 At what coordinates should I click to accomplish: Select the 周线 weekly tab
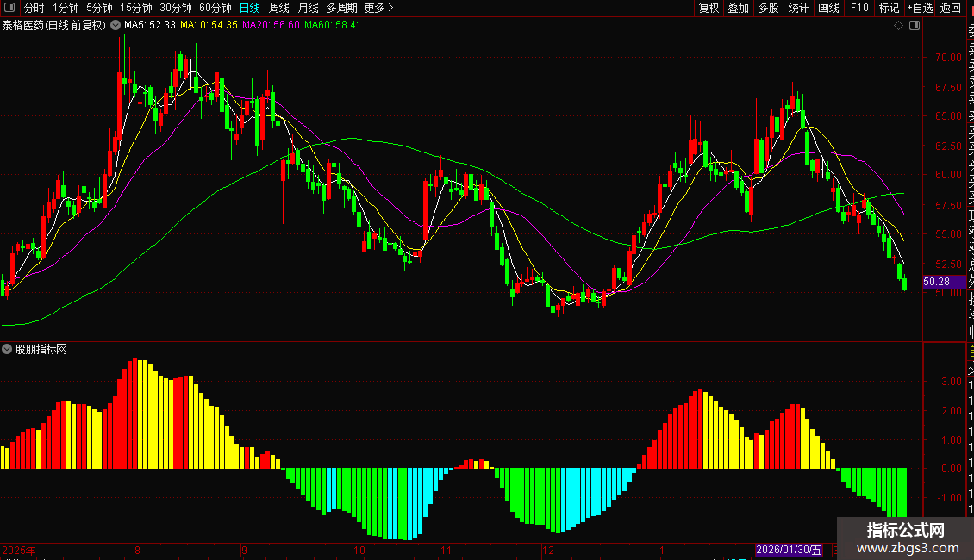tap(279, 8)
